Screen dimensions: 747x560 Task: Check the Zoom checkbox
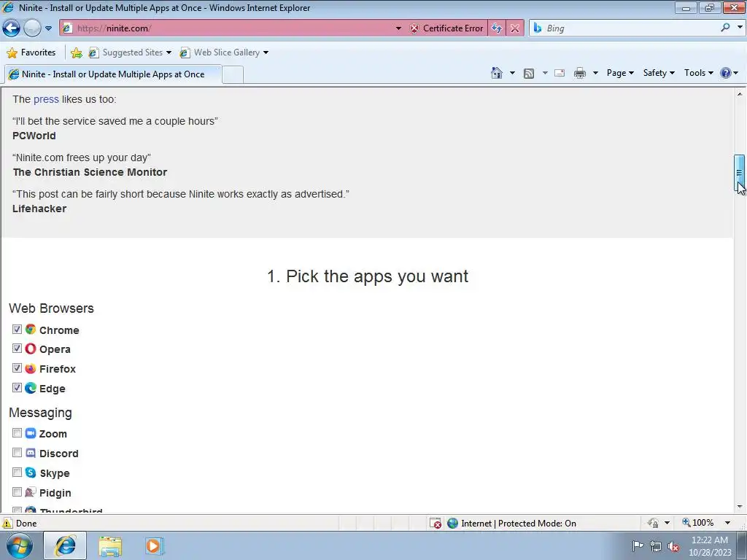pyautogui.click(x=18, y=433)
